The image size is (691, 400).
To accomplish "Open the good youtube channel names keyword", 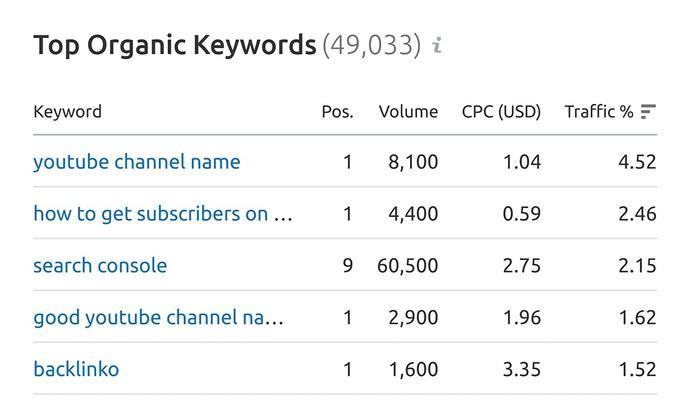I will (158, 318).
